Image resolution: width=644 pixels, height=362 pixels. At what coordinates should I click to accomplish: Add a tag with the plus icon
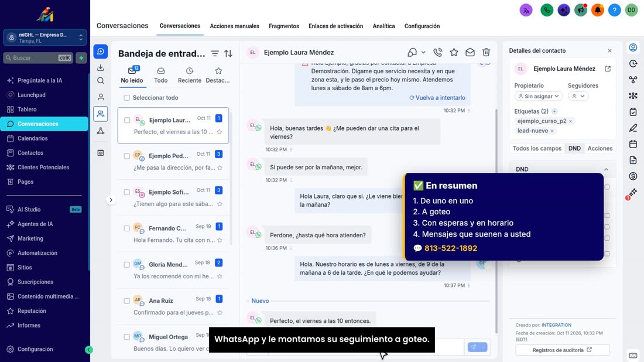[x=554, y=111]
